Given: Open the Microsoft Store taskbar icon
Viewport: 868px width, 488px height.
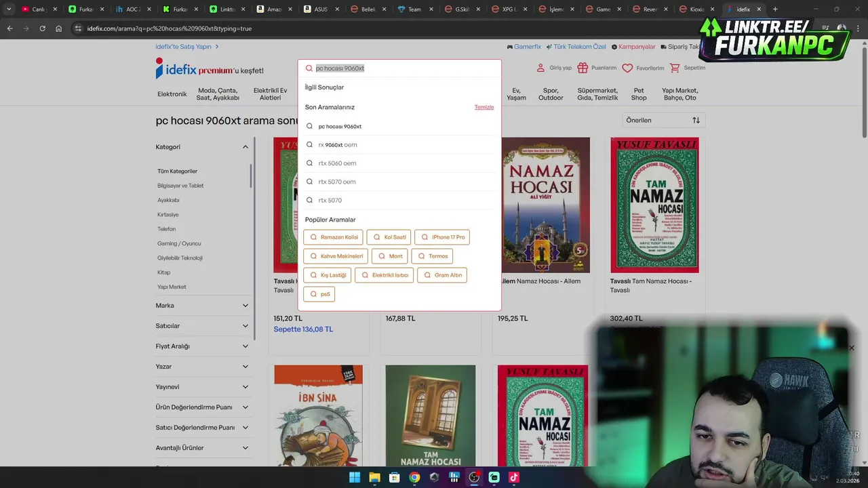Looking at the screenshot, I should pos(394,477).
